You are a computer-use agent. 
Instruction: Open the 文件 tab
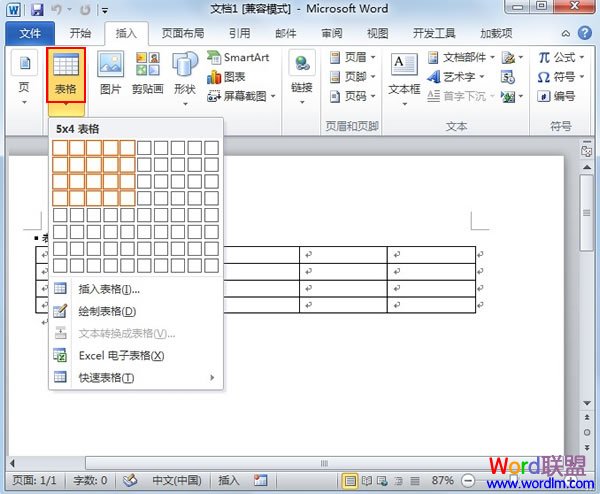[30, 34]
